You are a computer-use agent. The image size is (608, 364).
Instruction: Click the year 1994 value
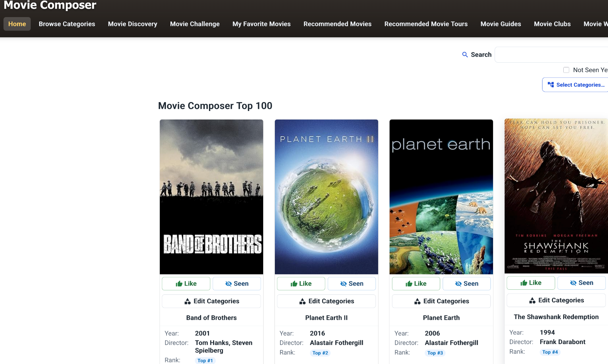tap(547, 332)
